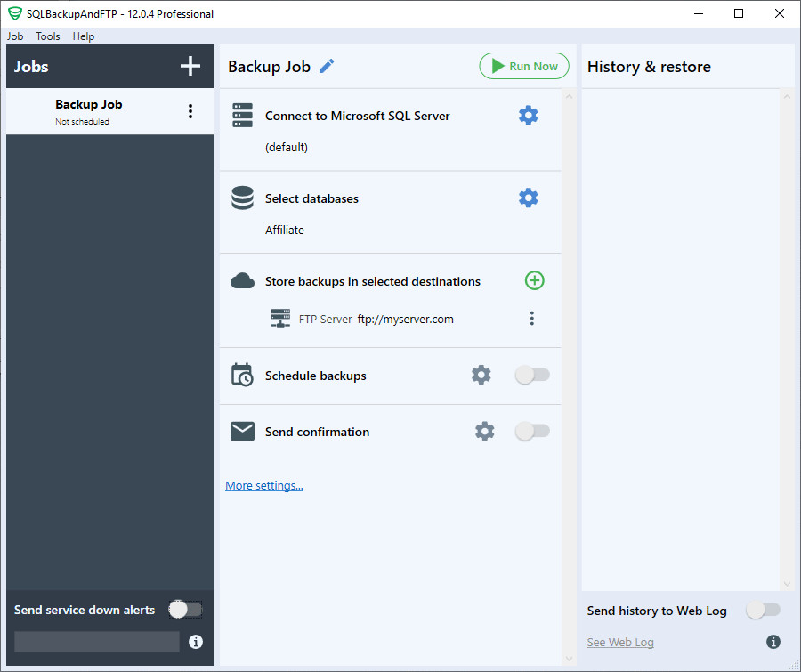Image resolution: width=801 pixels, height=672 pixels.
Task: Click the calendar clock schedule icon
Action: coord(241,375)
